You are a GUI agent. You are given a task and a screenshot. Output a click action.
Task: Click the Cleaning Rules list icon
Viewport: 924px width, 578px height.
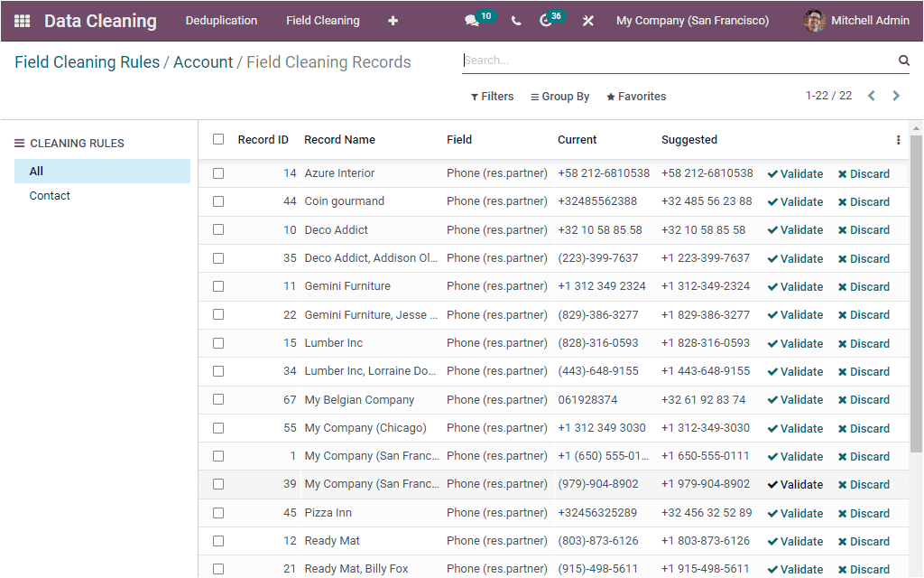[19, 142]
